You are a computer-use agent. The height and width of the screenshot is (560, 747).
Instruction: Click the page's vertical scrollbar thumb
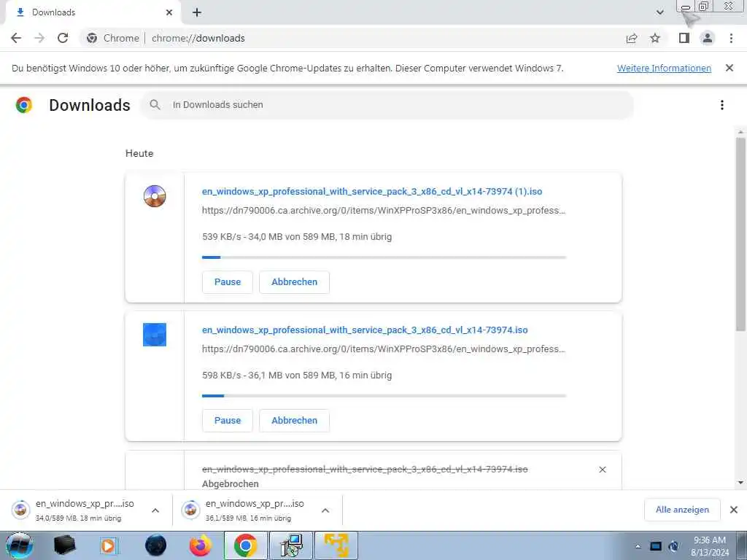(740, 234)
